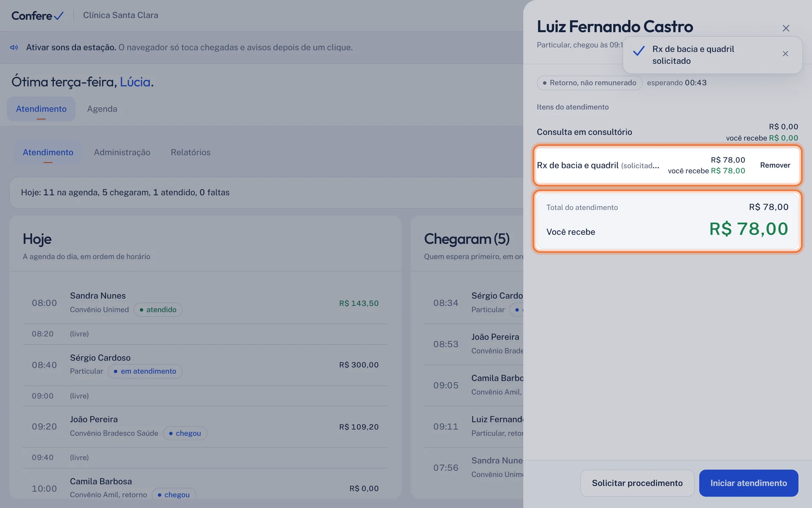Open Sandra Nunes 08:00 appointment row

(205, 303)
